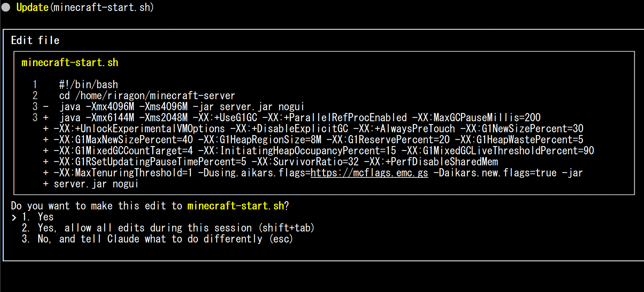Open the mcflags.emc.gs hyperlink
Viewport: 644px width, 292px height.
tap(369, 173)
